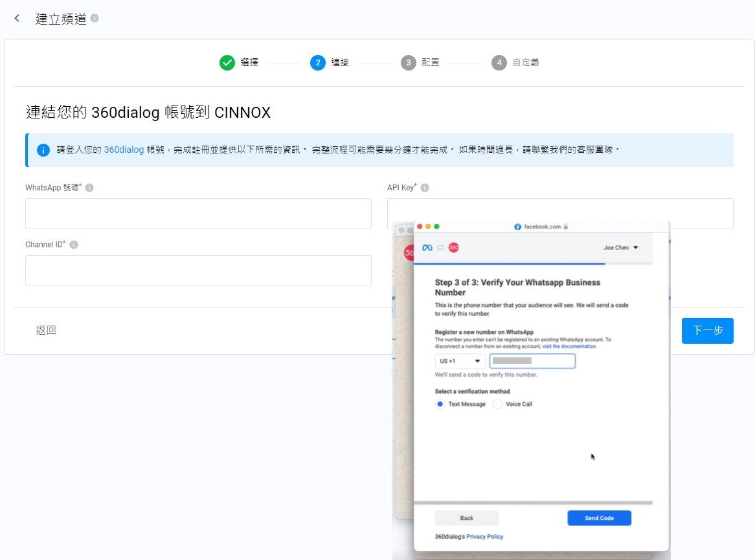The height and width of the screenshot is (560, 755).
Task: Click the exchange arrows icon between the logos
Action: [x=440, y=247]
